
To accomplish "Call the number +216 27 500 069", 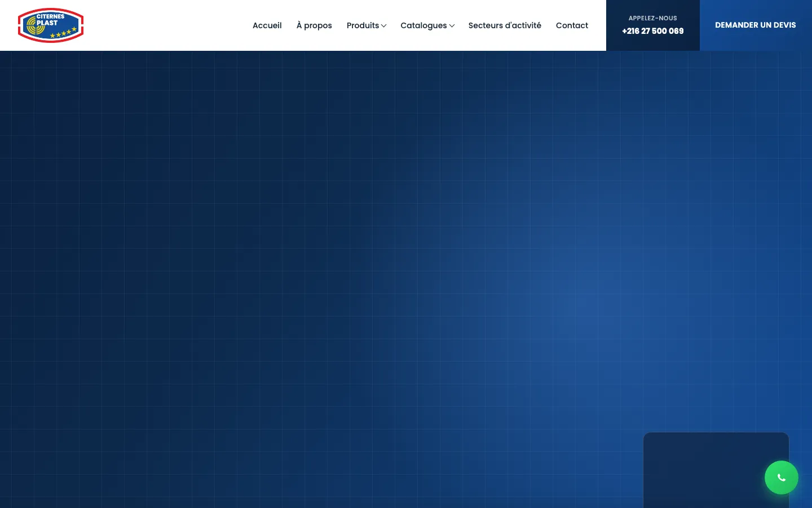I will click(x=653, y=31).
